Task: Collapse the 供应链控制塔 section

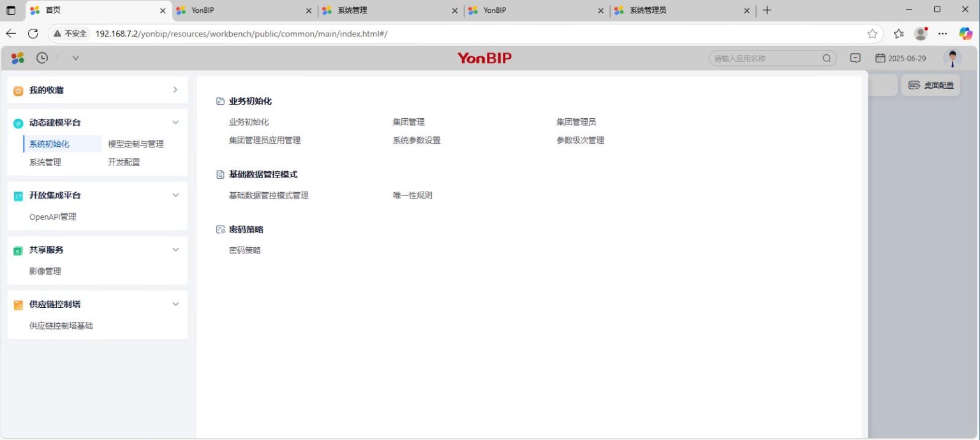Action: click(175, 304)
